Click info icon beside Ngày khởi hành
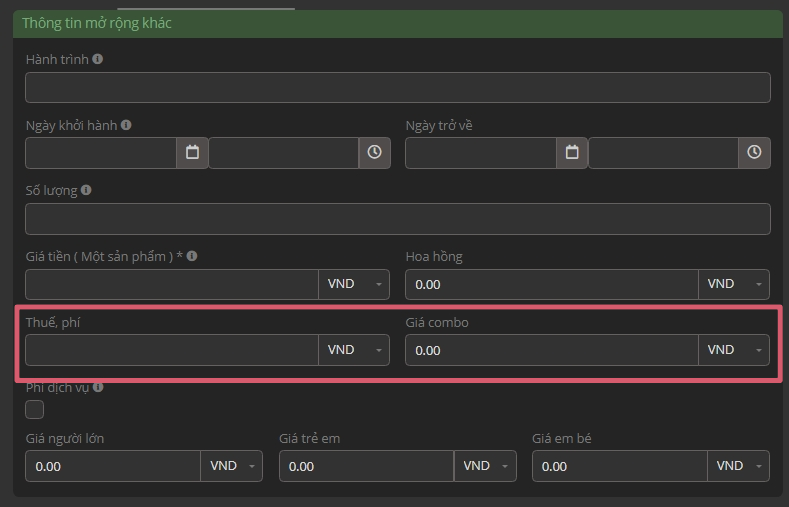 point(126,125)
